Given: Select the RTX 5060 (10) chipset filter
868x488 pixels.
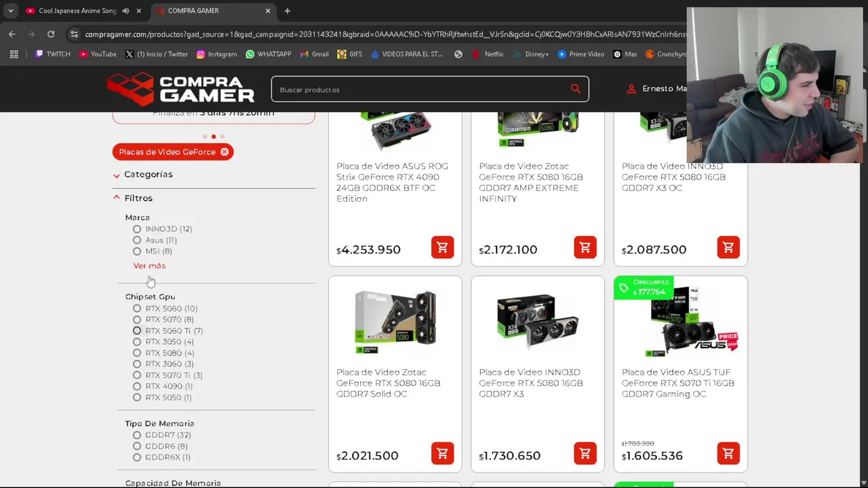Looking at the screenshot, I should tap(137, 308).
